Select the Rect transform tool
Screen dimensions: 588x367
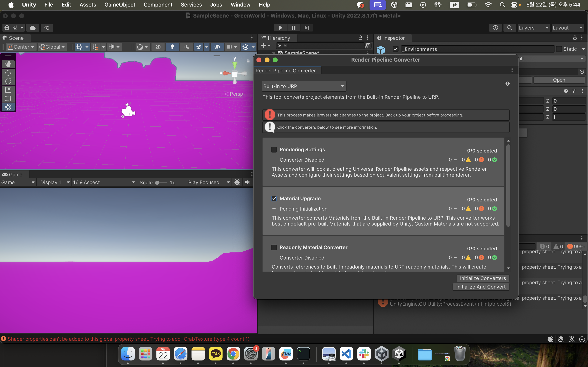pyautogui.click(x=8, y=98)
